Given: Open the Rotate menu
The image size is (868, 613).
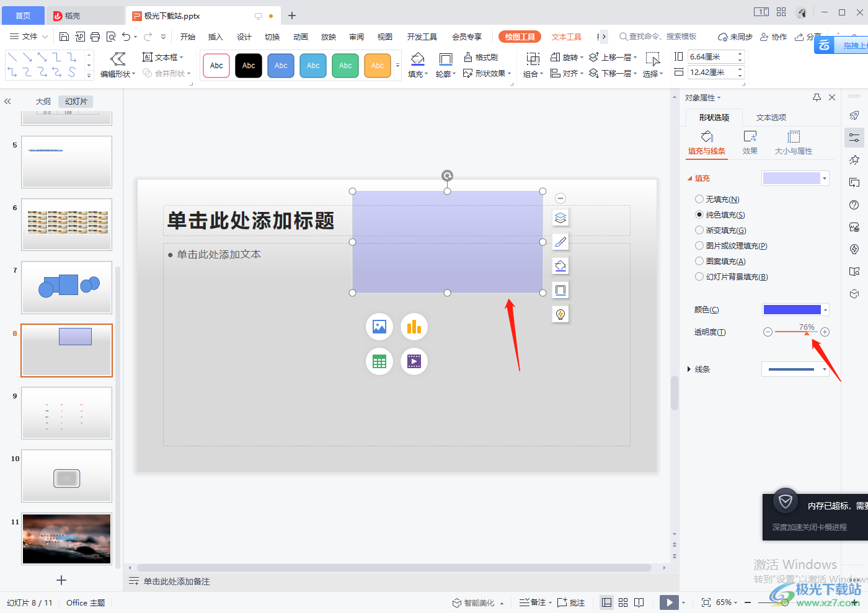Looking at the screenshot, I should (x=567, y=57).
